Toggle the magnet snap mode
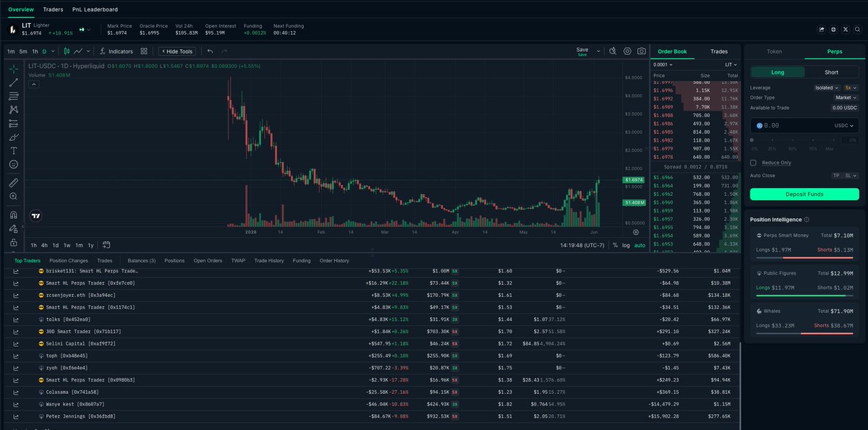The width and height of the screenshot is (868, 430). coord(14,215)
